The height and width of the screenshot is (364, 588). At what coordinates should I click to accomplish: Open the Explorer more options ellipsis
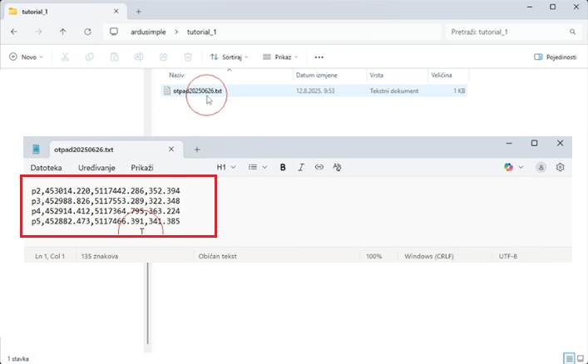click(x=319, y=57)
